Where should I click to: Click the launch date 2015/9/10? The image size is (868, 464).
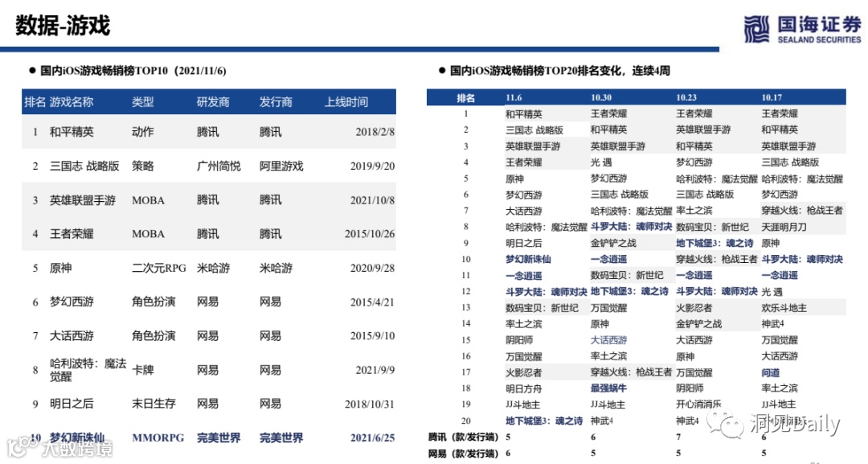(x=372, y=335)
